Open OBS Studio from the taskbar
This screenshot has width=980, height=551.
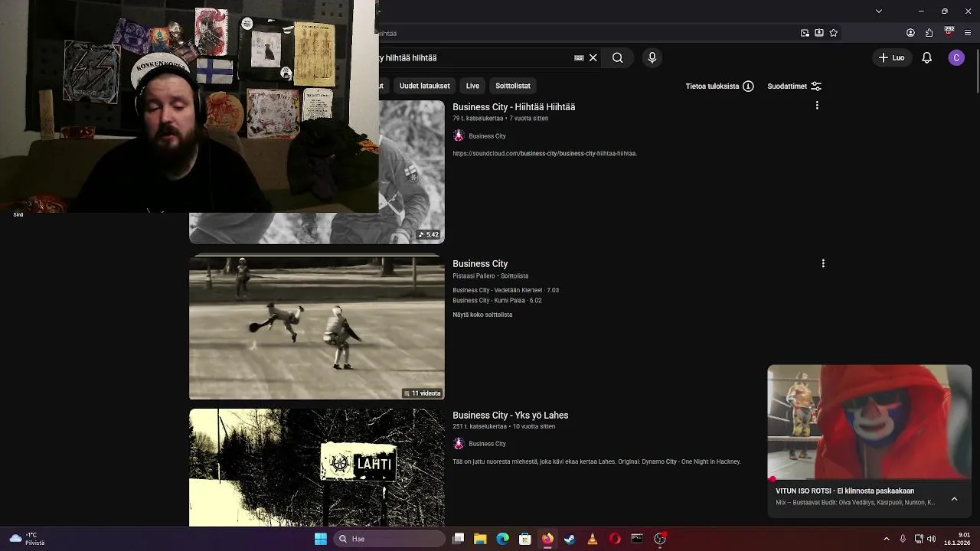pos(660,539)
